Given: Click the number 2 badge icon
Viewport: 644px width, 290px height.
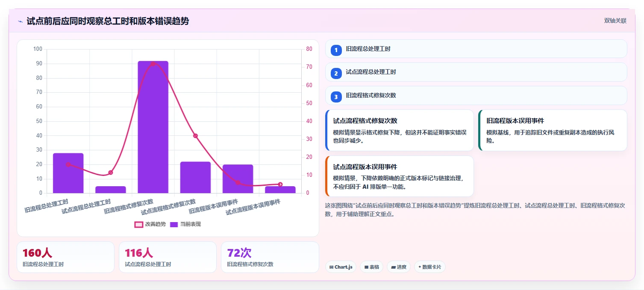Looking at the screenshot, I should (336, 73).
